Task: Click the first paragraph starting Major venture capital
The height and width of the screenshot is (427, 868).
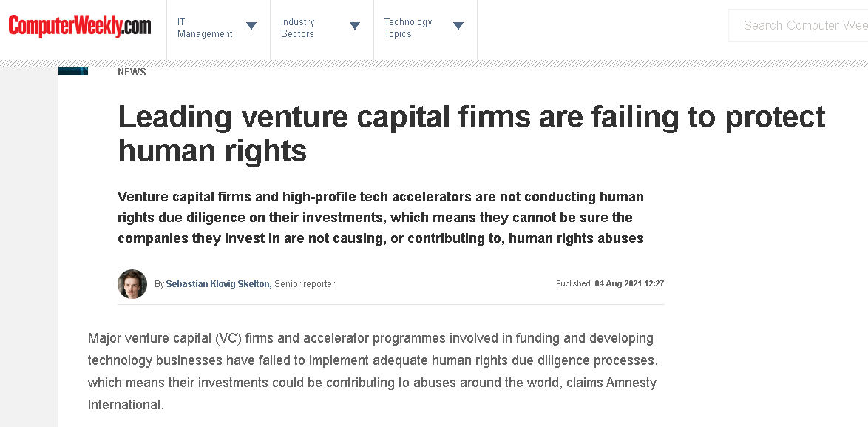Action: point(373,371)
